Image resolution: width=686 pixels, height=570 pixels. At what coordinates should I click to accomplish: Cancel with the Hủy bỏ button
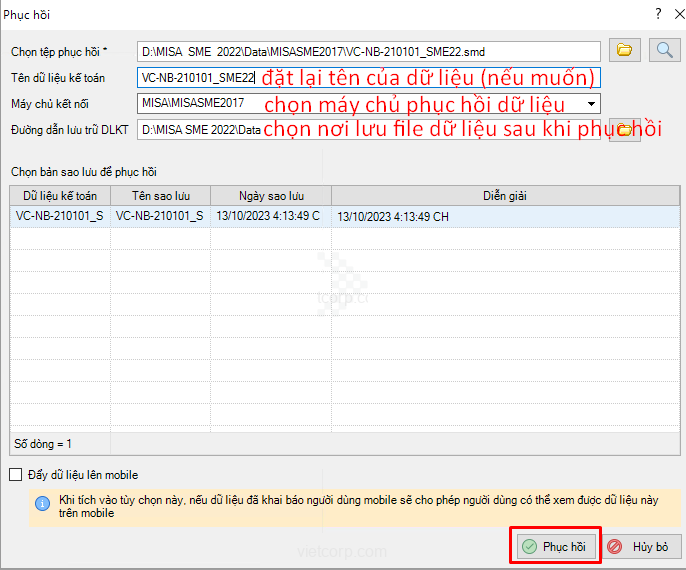point(644,547)
